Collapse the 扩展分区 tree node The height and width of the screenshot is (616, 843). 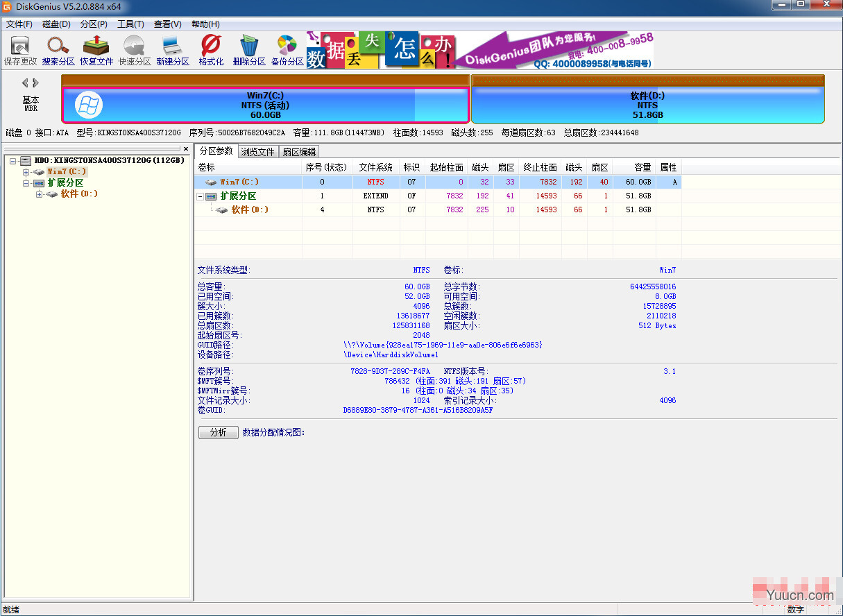pos(26,183)
